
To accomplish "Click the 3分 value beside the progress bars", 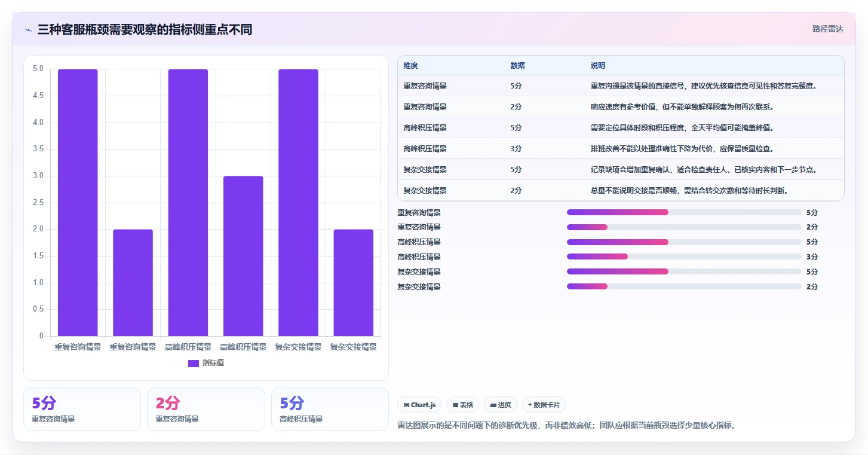I will coord(812,257).
